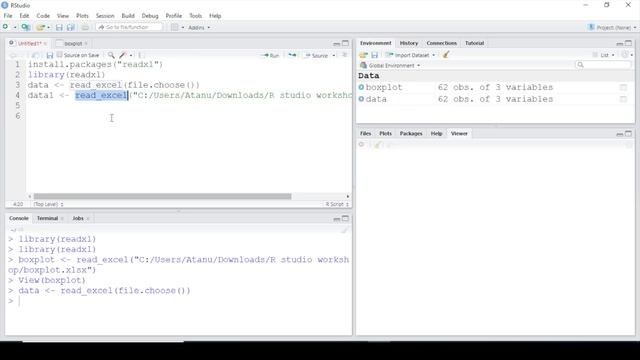Expand the data object in the Environment pane
Screen dimensions: 640x360
pos(361,99)
